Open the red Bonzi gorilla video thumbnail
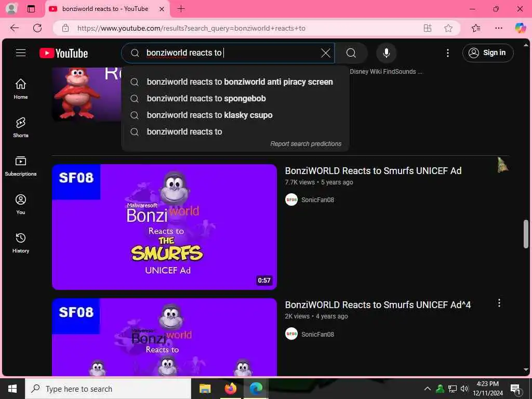 click(87, 94)
